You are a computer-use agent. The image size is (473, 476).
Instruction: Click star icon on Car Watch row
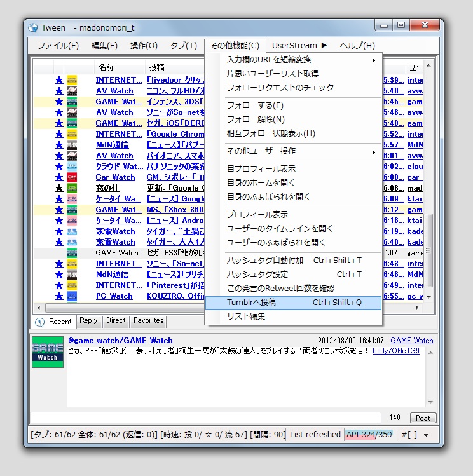tap(60, 177)
